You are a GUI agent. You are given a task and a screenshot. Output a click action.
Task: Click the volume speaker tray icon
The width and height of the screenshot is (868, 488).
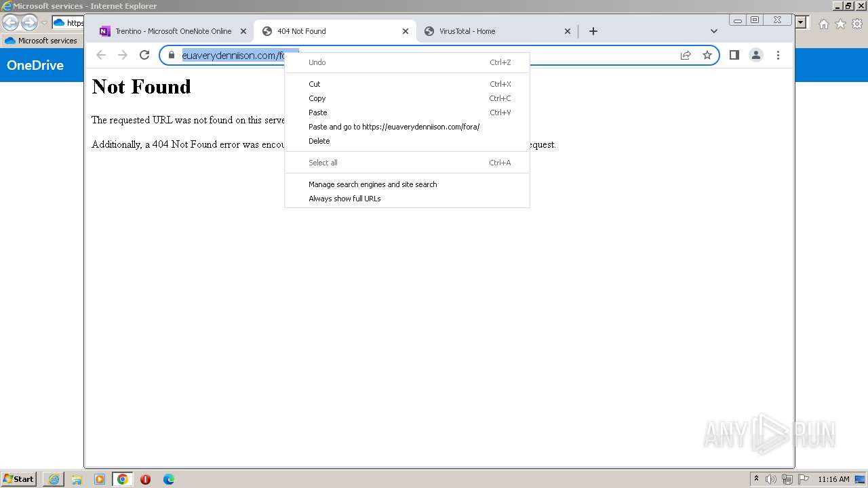770,479
